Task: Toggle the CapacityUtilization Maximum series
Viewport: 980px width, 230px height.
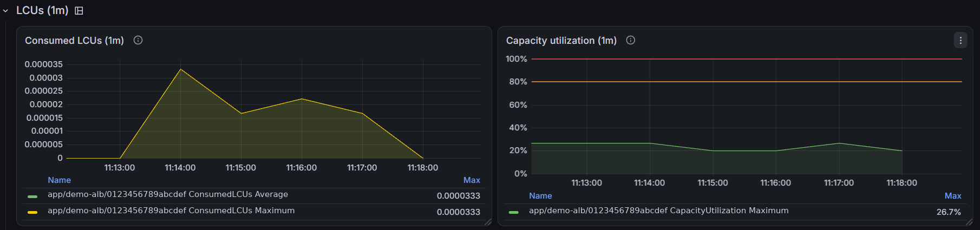Action: tap(658, 211)
